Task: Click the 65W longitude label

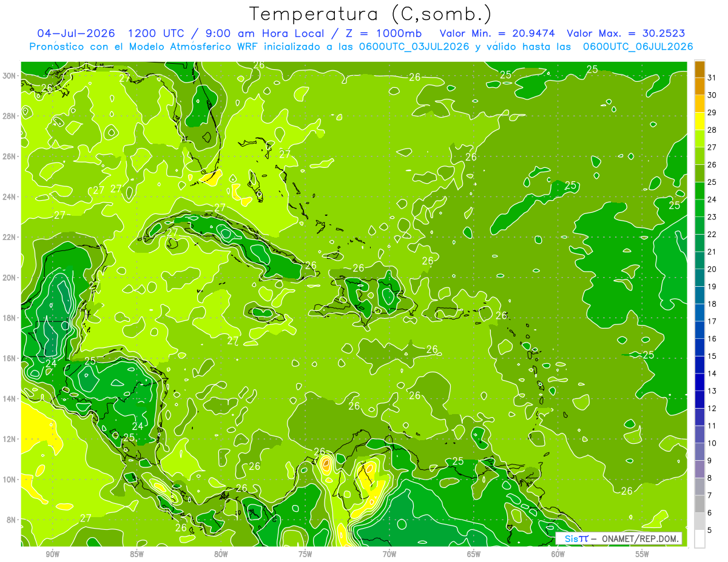Action: click(474, 554)
